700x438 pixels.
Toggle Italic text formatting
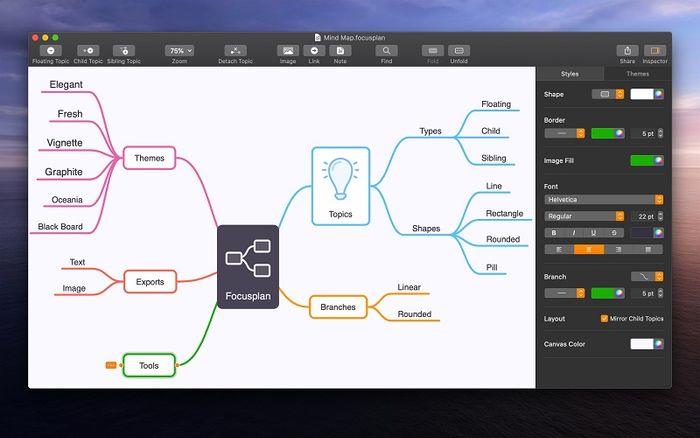coord(574,233)
